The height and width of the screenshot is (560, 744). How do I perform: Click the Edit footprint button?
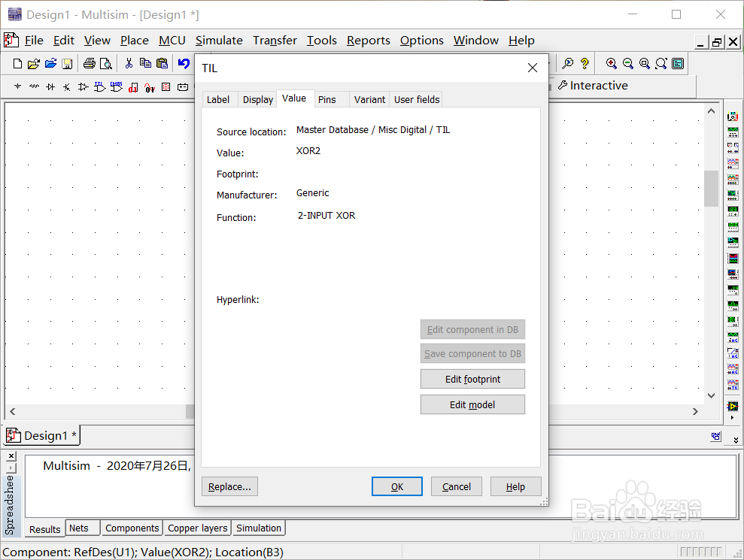(472, 380)
